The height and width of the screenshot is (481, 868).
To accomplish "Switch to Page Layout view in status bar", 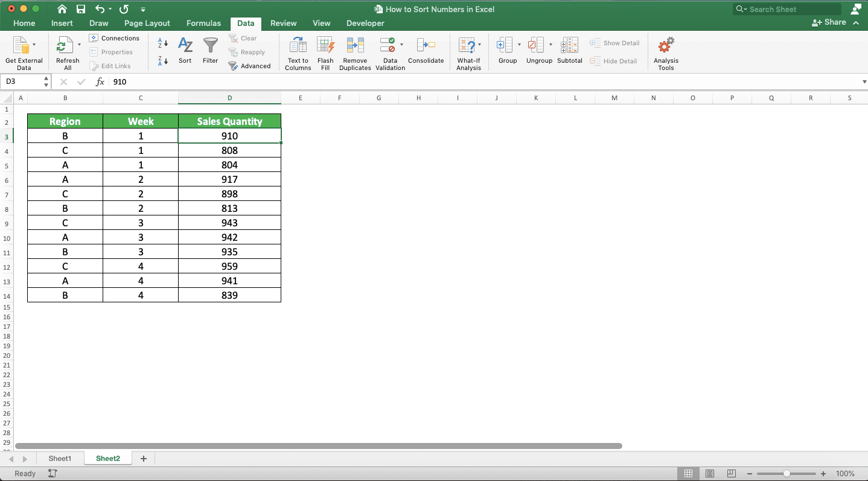I will (x=710, y=474).
